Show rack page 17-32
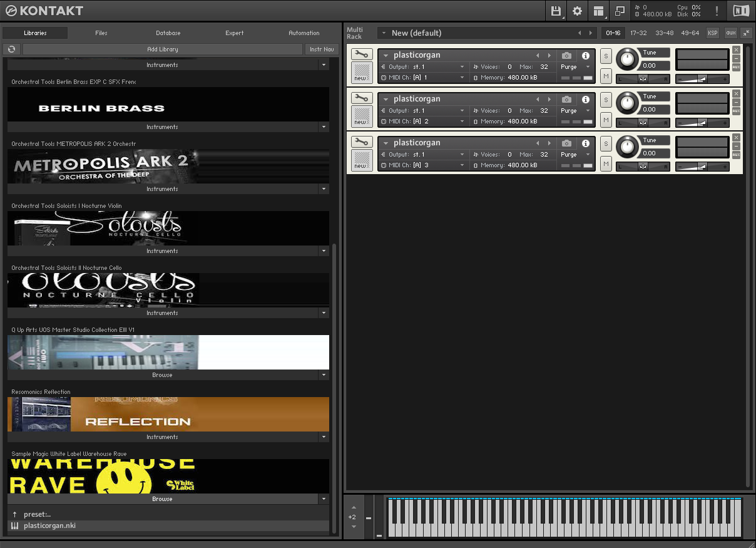 coord(638,33)
